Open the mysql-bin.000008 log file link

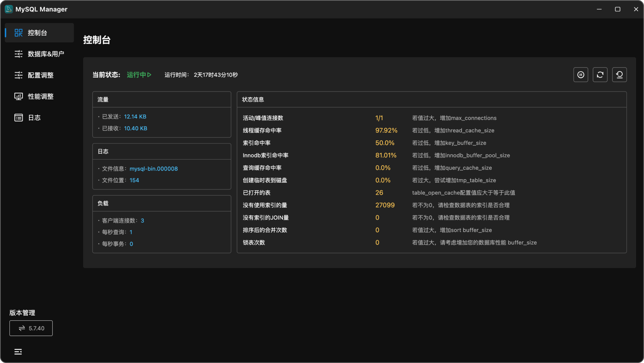[153, 169]
